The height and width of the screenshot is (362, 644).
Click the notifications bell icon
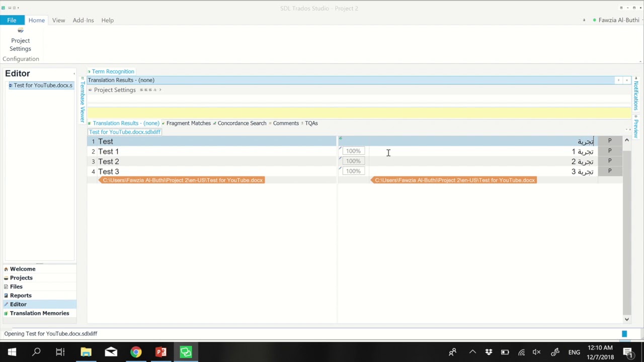pos(584,20)
